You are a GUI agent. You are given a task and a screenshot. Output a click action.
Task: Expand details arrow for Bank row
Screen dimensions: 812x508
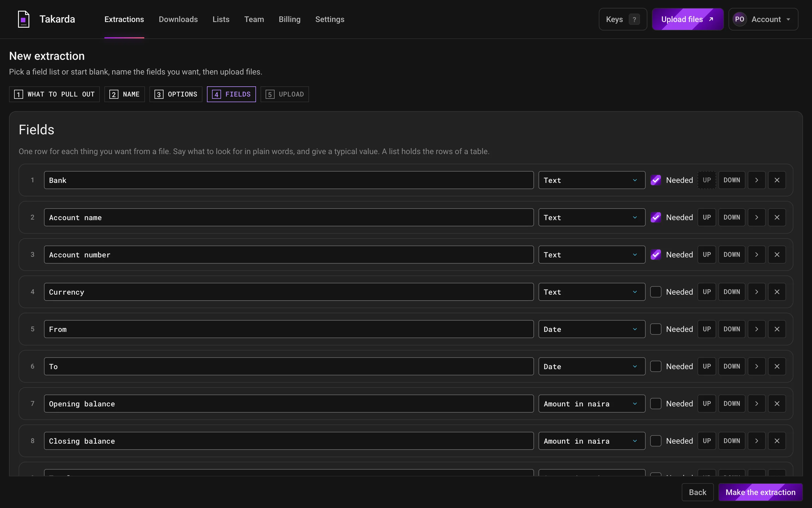point(757,180)
